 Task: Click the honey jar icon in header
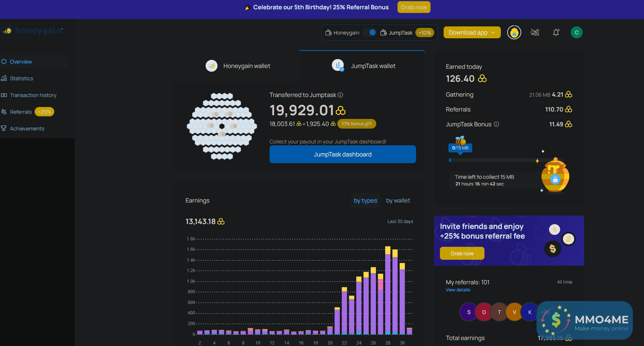(514, 33)
